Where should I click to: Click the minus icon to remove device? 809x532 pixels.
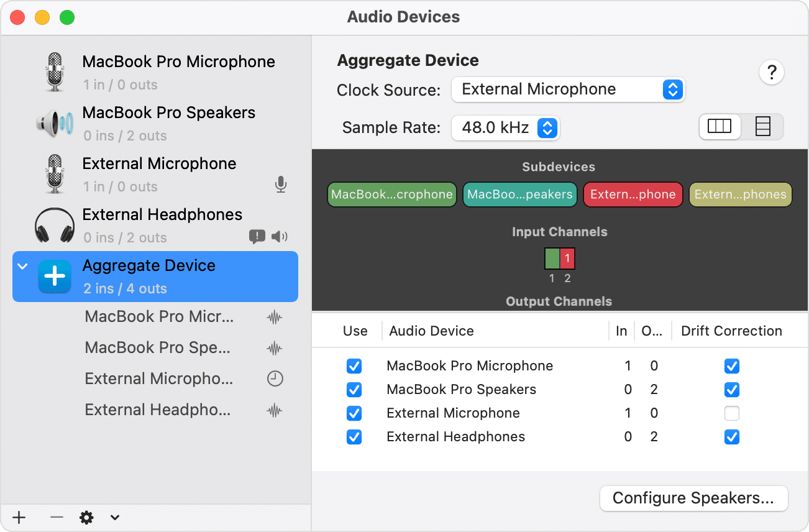[x=57, y=518]
